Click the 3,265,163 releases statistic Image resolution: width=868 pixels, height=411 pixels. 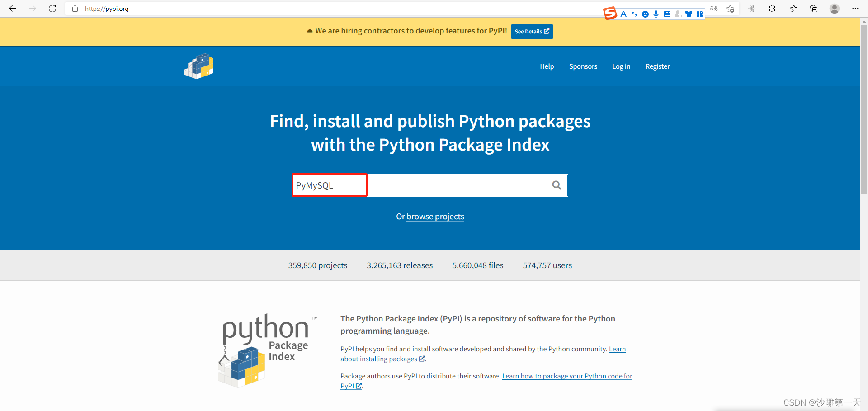pos(400,265)
